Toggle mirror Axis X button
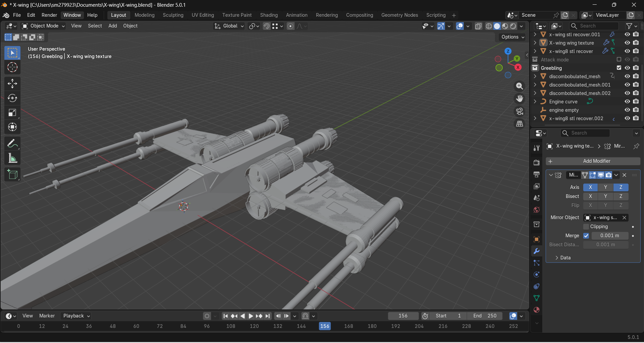644x343 pixels. pyautogui.click(x=590, y=187)
